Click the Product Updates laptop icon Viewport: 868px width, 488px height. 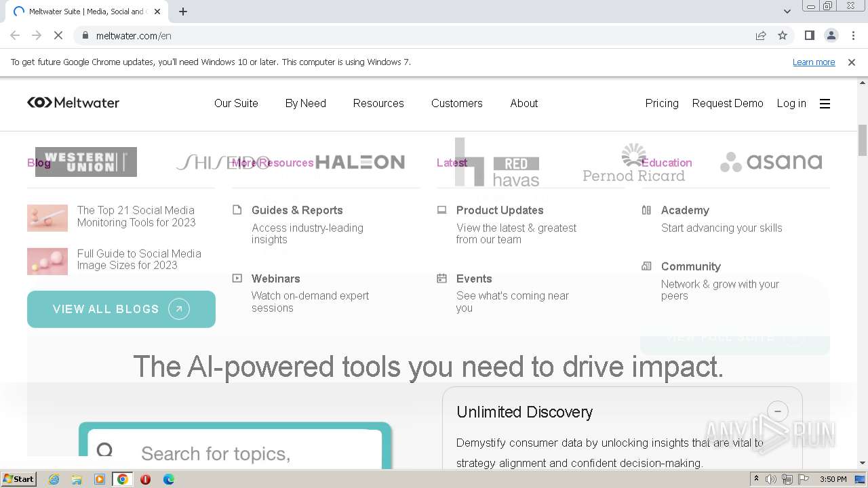pos(442,210)
